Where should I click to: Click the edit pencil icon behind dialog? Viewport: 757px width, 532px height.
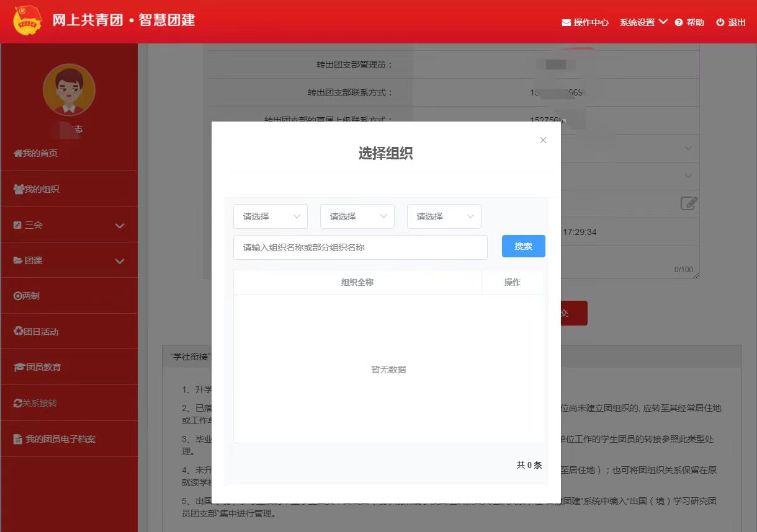(689, 203)
